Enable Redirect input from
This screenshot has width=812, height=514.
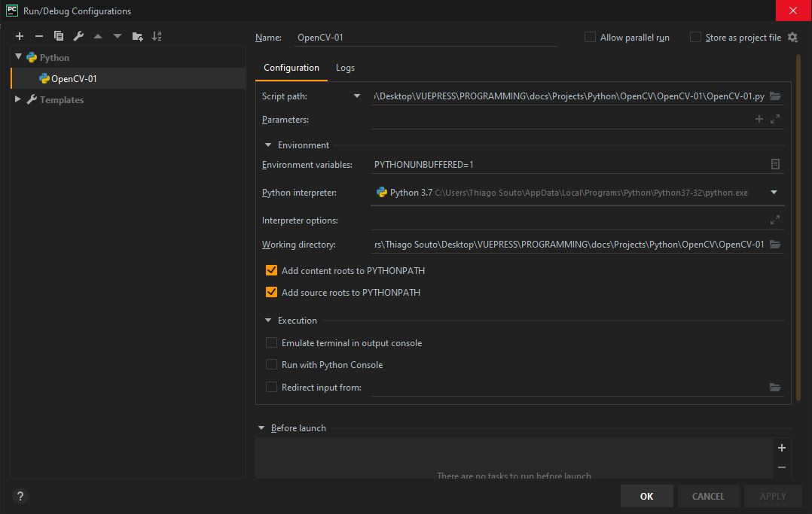click(271, 387)
